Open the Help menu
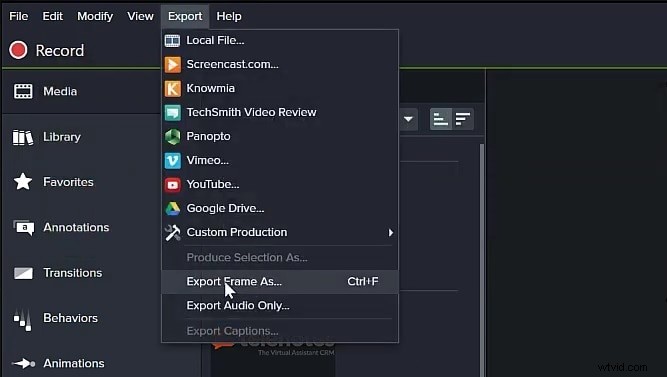 coord(229,16)
